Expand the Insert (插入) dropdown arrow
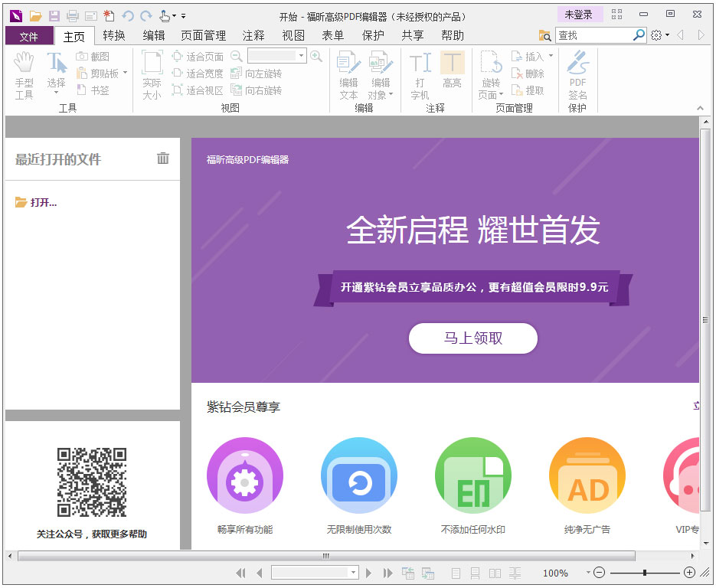Viewport: 716px width, 588px height. click(x=551, y=56)
